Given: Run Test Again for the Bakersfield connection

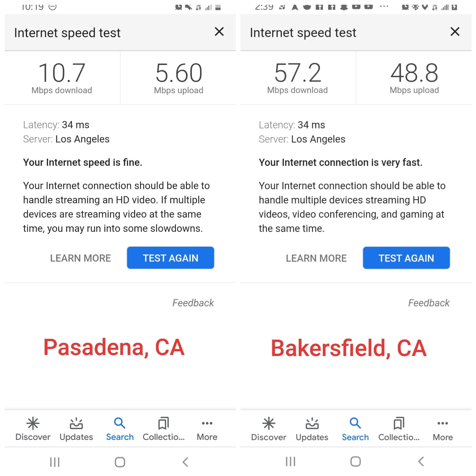Looking at the screenshot, I should pyautogui.click(x=406, y=258).
